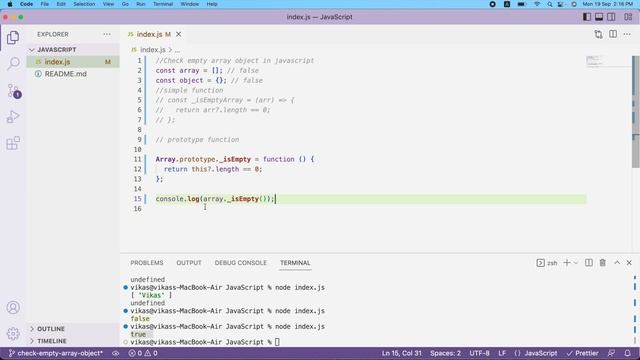Open zsh terminal shell label
The width and height of the screenshot is (640, 360).
(547, 263)
